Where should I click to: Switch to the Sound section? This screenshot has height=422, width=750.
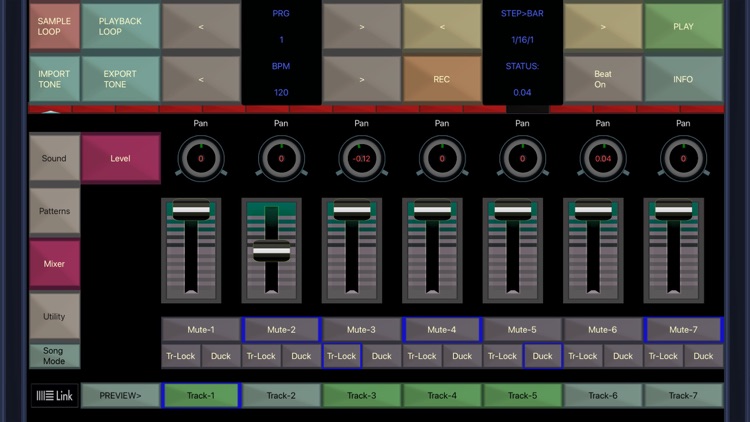55,158
